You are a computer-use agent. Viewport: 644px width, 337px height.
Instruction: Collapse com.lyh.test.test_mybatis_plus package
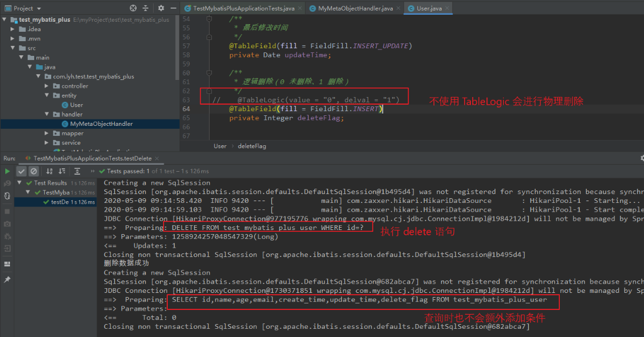tap(38, 76)
